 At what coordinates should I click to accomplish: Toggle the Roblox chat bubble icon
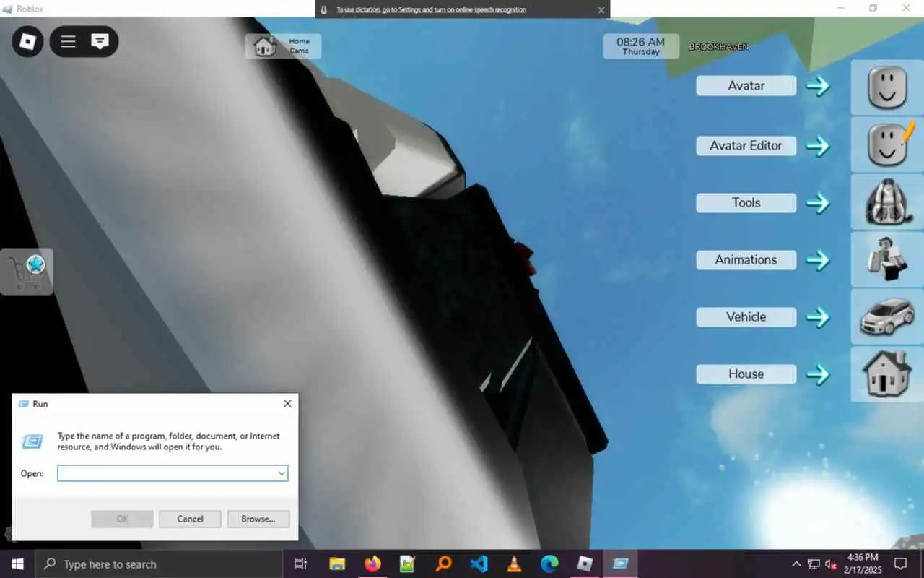pyautogui.click(x=100, y=41)
